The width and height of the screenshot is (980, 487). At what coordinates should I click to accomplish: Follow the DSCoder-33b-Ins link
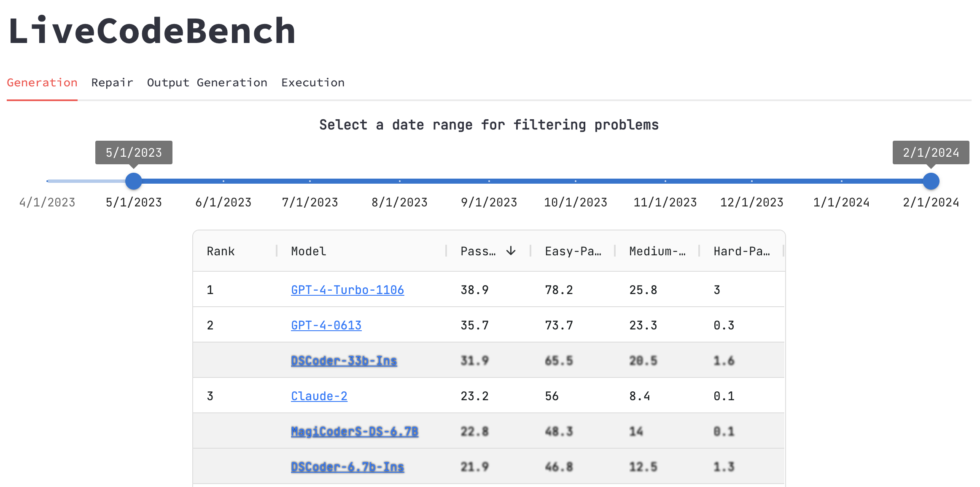[x=344, y=361]
